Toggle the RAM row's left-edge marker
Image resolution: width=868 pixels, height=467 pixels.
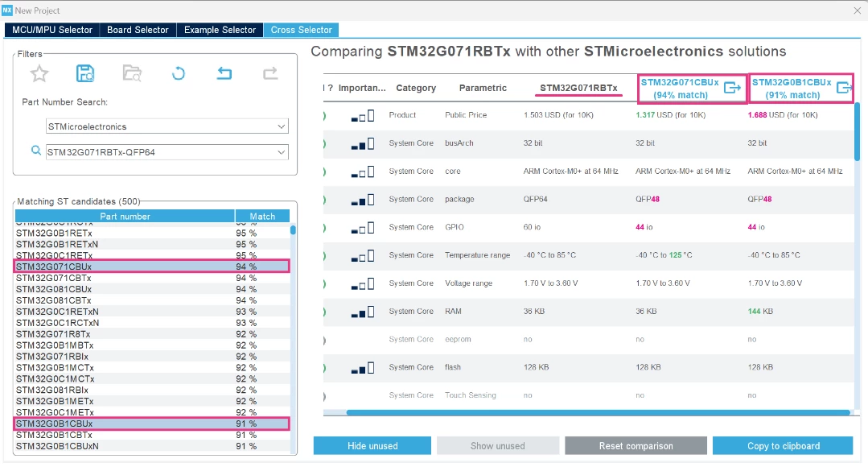click(x=325, y=312)
